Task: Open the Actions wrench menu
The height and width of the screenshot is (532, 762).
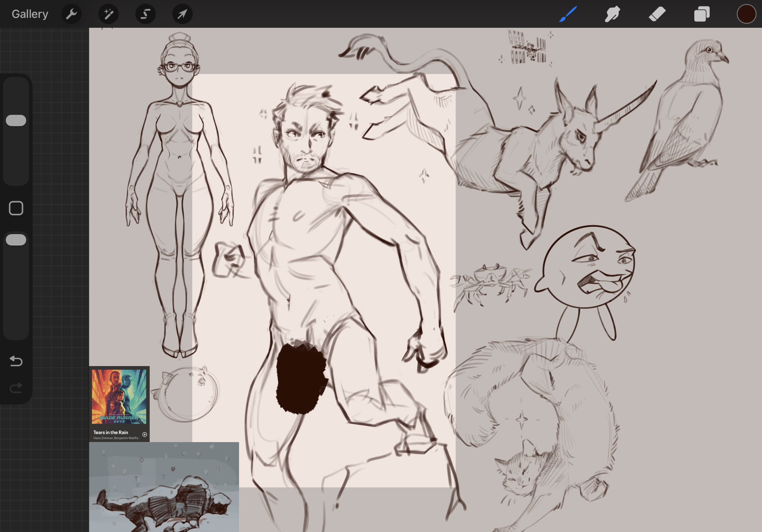Action: click(71, 14)
